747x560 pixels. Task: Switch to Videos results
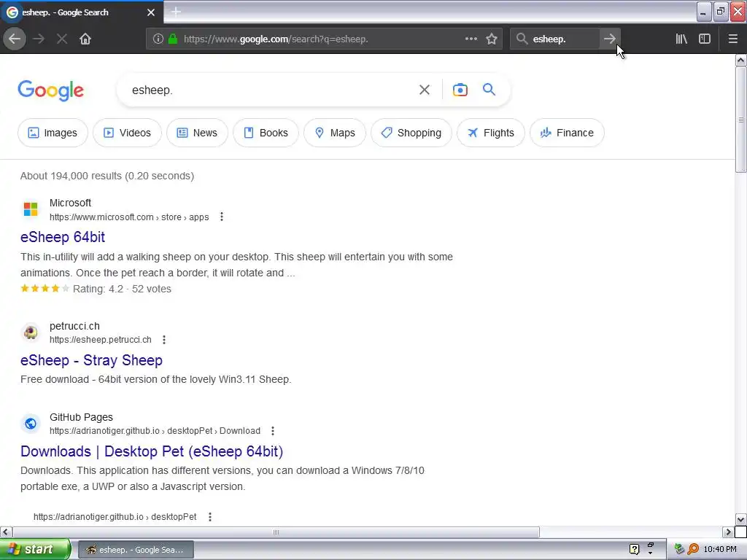[127, 133]
